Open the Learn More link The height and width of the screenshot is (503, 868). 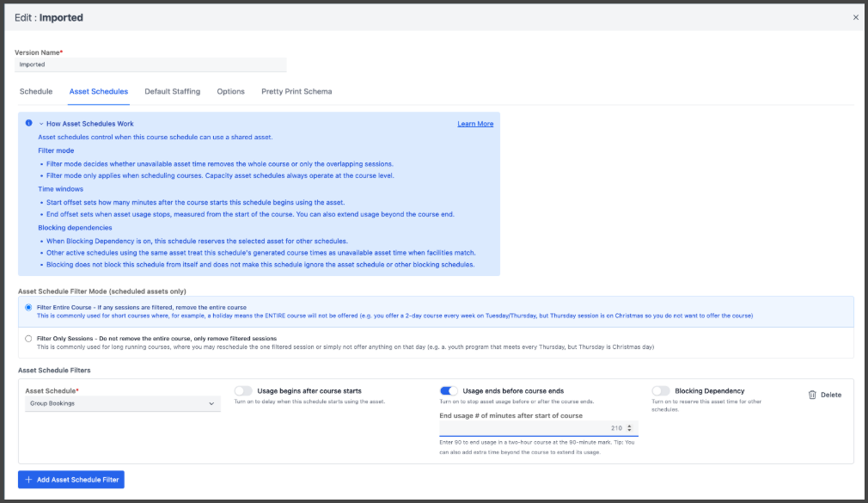click(475, 124)
